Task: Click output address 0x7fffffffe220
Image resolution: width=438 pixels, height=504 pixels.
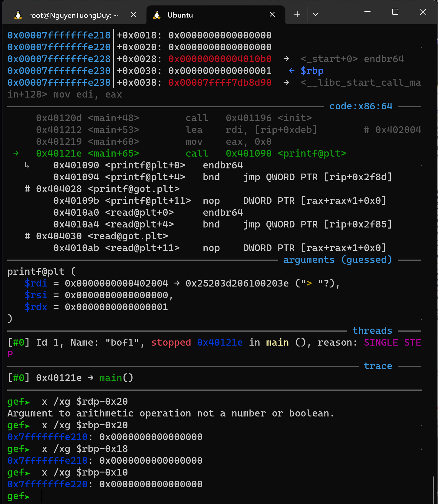Action: (x=48, y=484)
